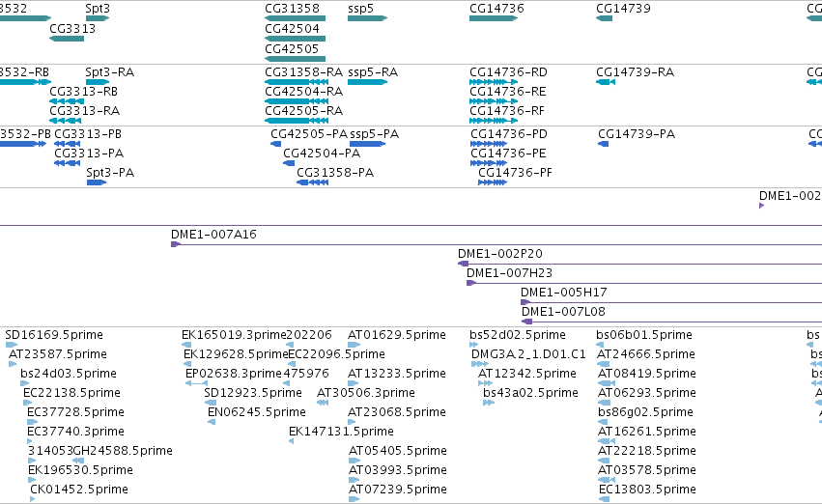Image resolution: width=822 pixels, height=504 pixels.
Task: Click EST EC37728.5prime
Action: click(33, 422)
